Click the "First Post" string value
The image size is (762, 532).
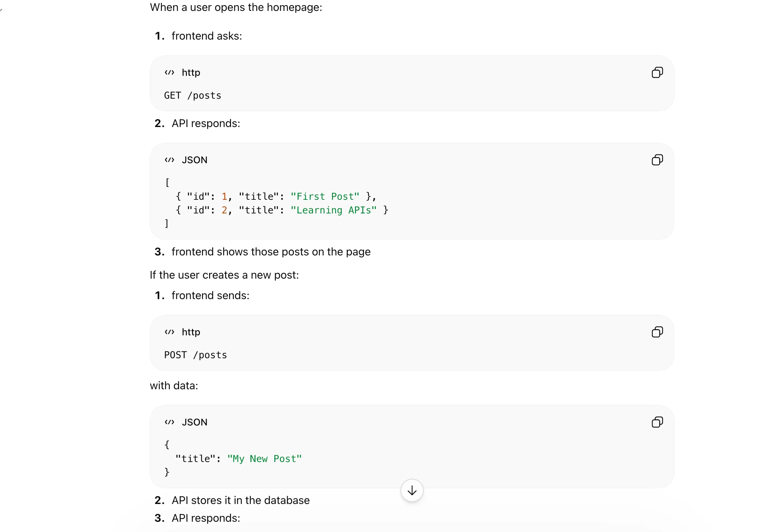(x=325, y=197)
